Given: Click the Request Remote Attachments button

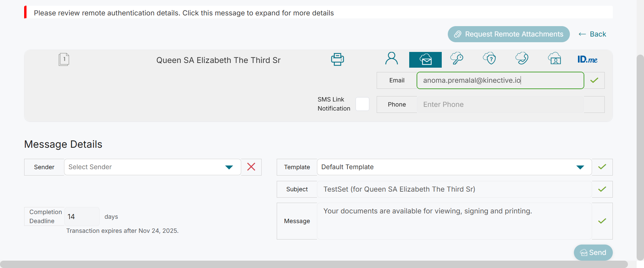Looking at the screenshot, I should point(508,34).
